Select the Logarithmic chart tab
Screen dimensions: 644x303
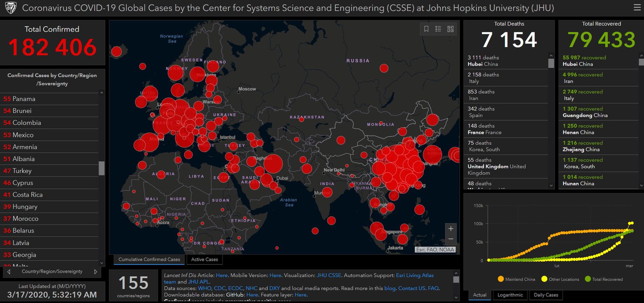(x=510, y=295)
